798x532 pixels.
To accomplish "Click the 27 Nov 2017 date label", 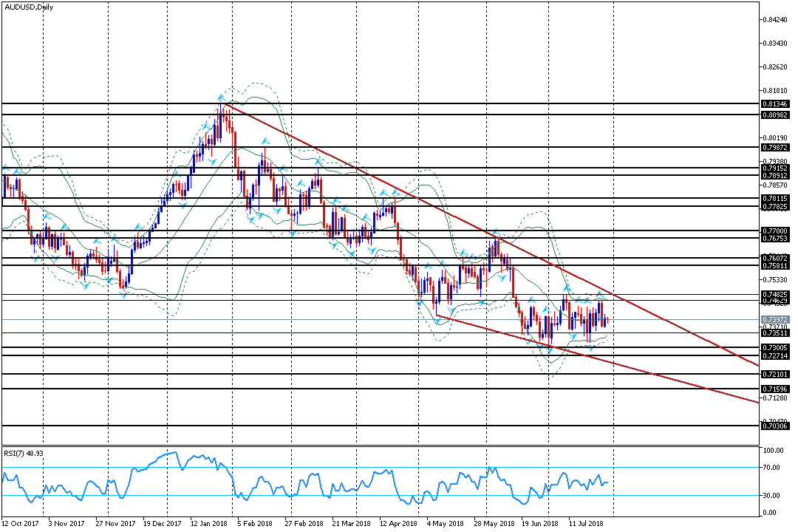I will pos(115,523).
